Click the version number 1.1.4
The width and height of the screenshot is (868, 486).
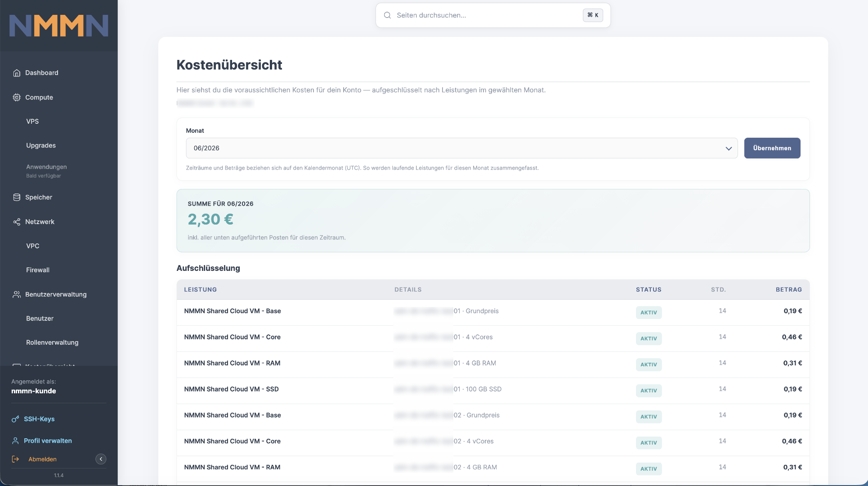coord(59,475)
